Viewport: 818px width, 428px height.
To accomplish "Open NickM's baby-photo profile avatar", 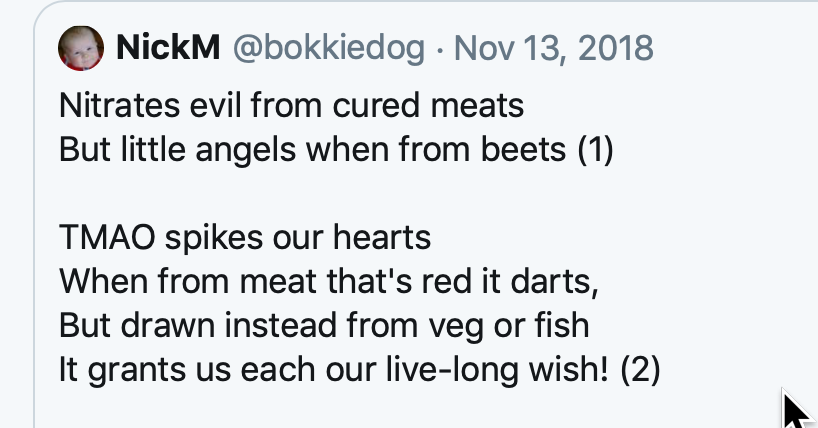I will pos(81,48).
